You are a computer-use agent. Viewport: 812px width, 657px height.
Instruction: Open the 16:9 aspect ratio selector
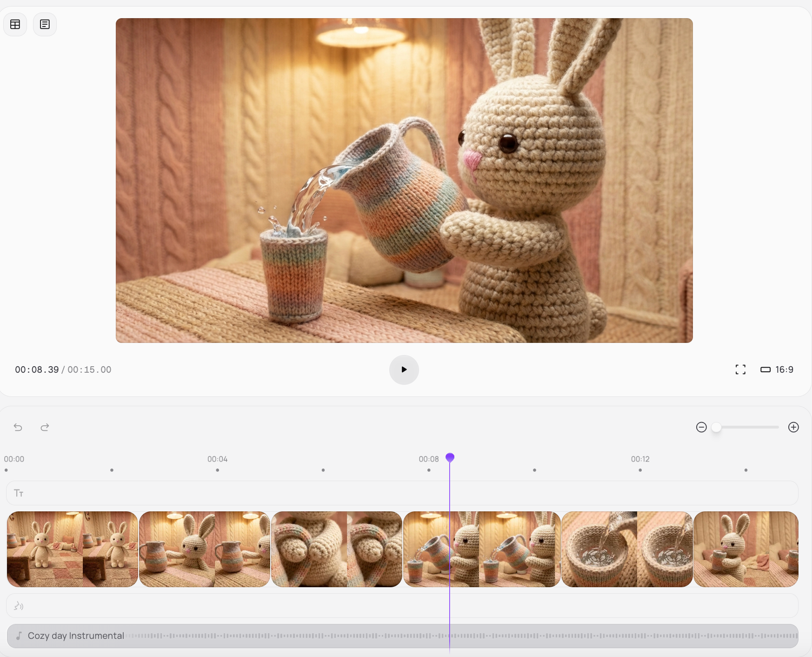point(777,369)
